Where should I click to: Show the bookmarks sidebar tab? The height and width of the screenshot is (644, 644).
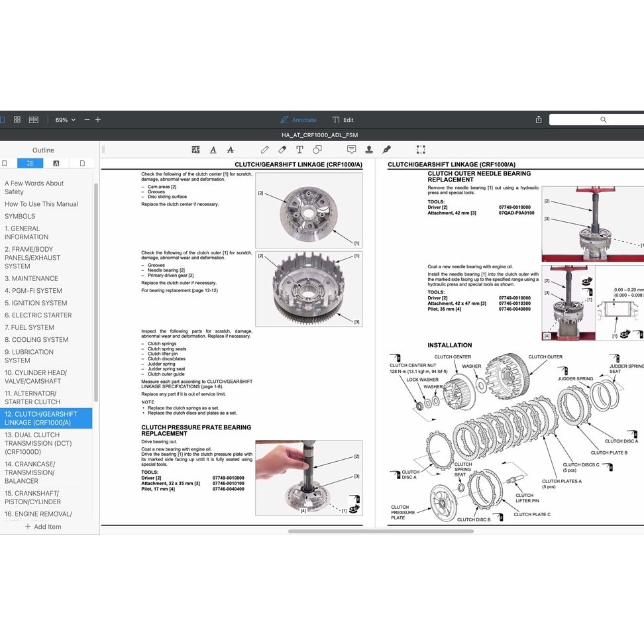[5, 163]
